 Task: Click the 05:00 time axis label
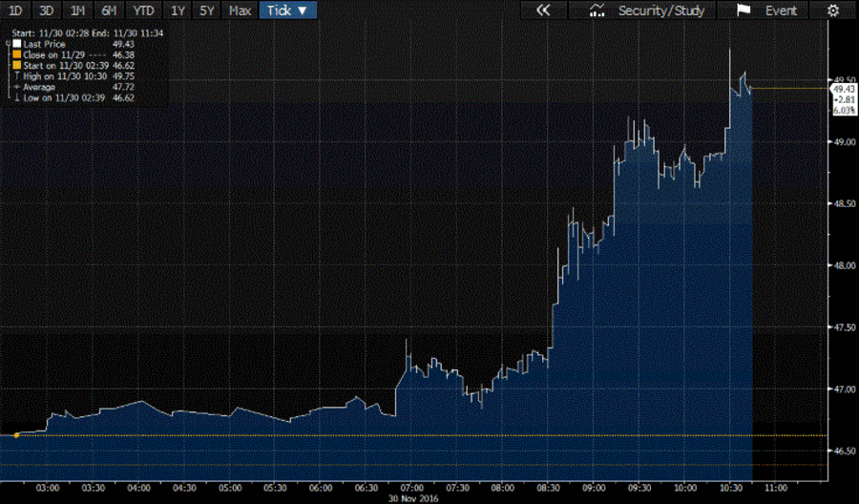pyautogui.click(x=229, y=488)
